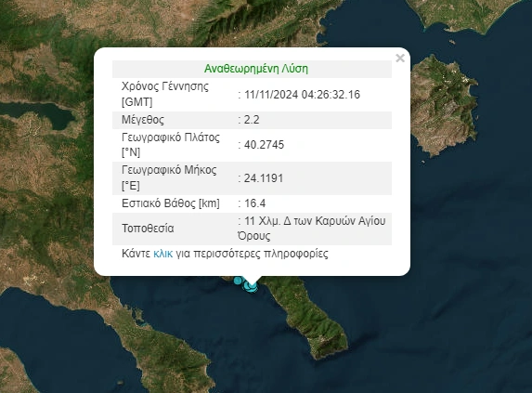The height and width of the screenshot is (393, 532).
Task: Click the 'Χρόνος Γέννησης [GMT]' label
Action: (x=165, y=94)
